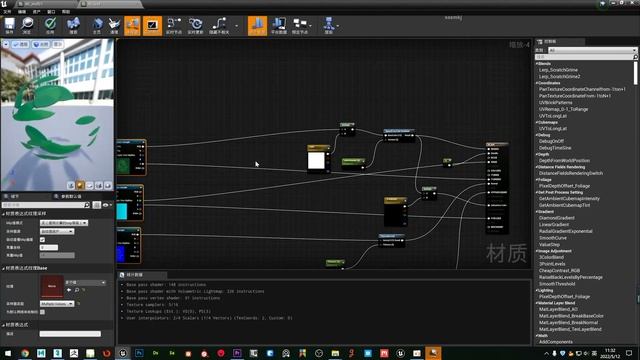Click the Hierarchy tree icon in the toolbar

[x=329, y=26]
